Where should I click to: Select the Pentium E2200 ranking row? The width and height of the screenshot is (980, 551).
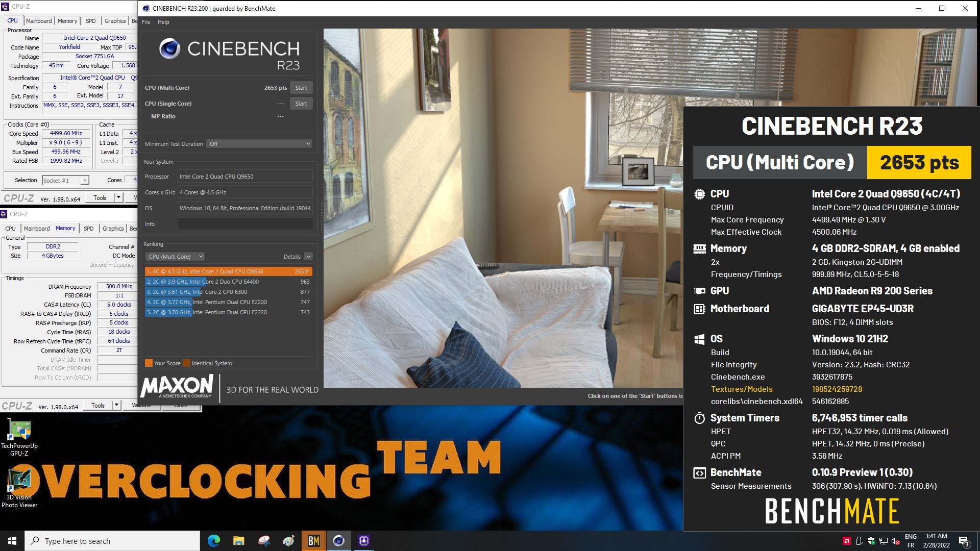(229, 302)
